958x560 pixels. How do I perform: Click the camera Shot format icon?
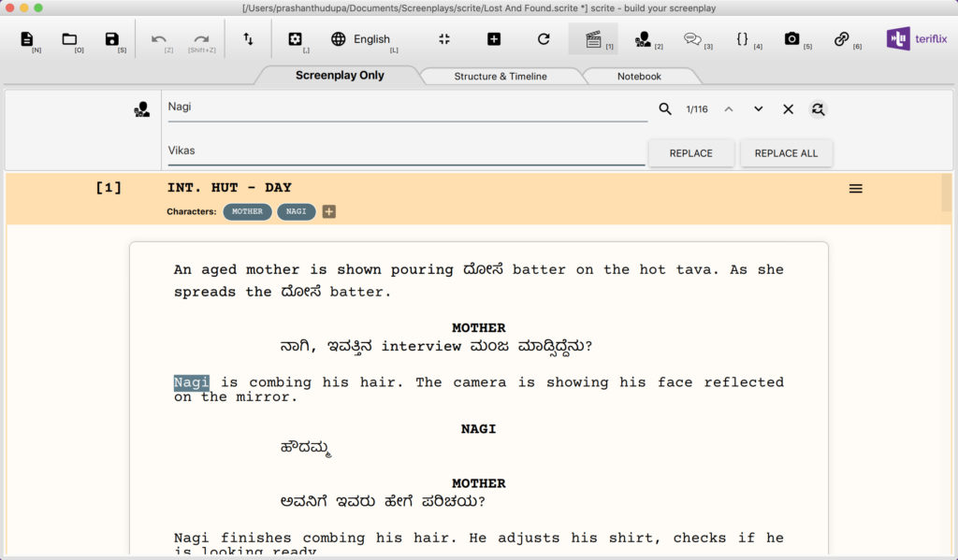pos(792,39)
